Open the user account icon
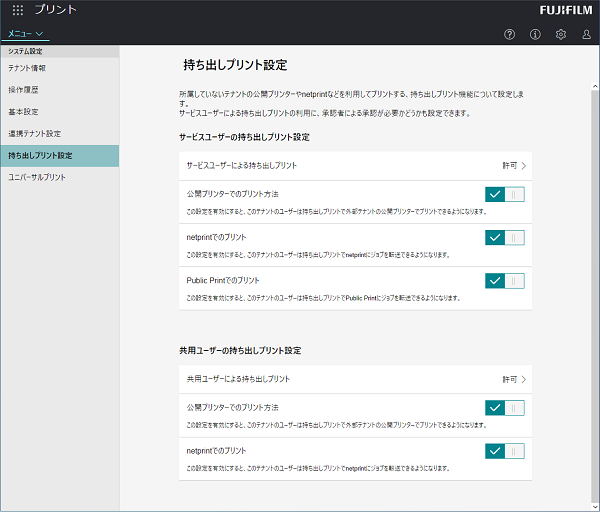The height and width of the screenshot is (512, 600). click(x=586, y=34)
